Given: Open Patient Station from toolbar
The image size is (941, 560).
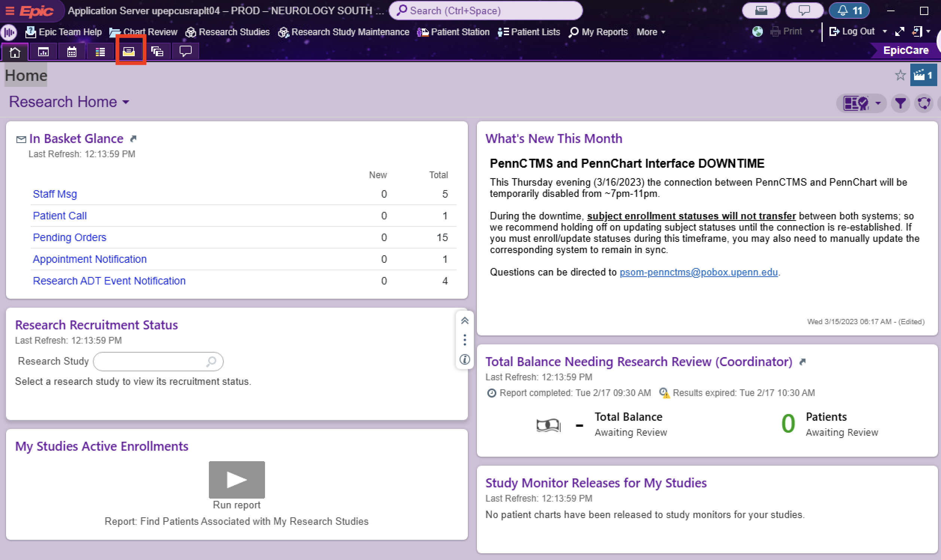Looking at the screenshot, I should 453,32.
